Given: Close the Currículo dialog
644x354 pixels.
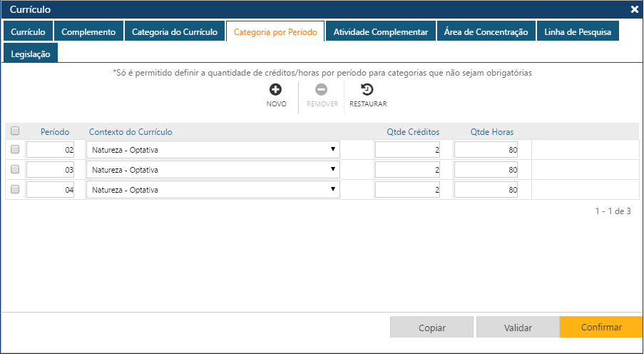Looking at the screenshot, I should [x=634, y=9].
